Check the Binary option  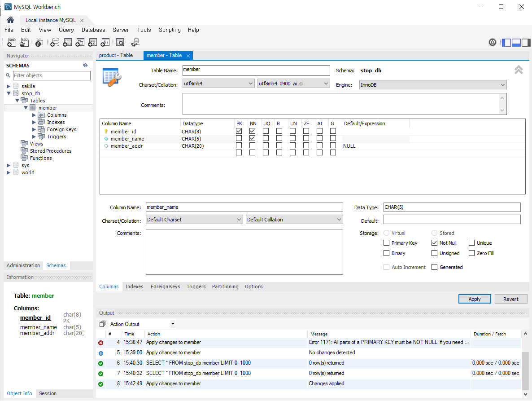[386, 253]
